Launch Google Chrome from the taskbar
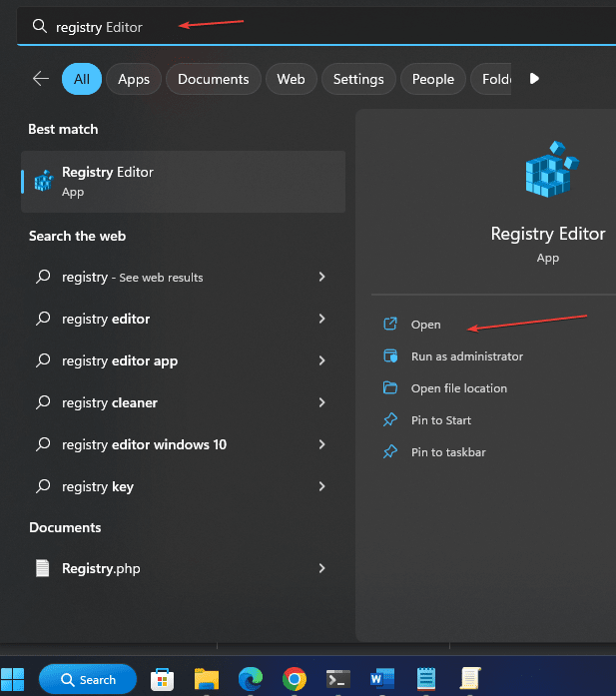The width and height of the screenshot is (616, 696). tap(294, 680)
